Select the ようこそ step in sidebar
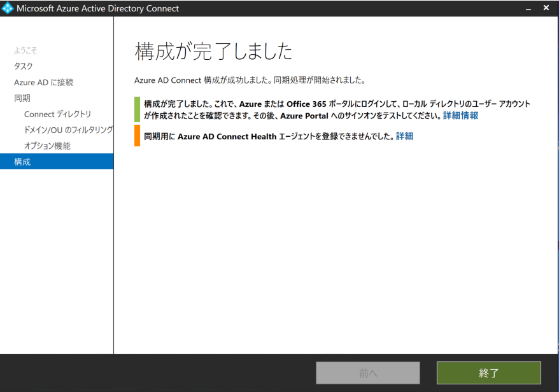The width and height of the screenshot is (559, 392). point(25,51)
